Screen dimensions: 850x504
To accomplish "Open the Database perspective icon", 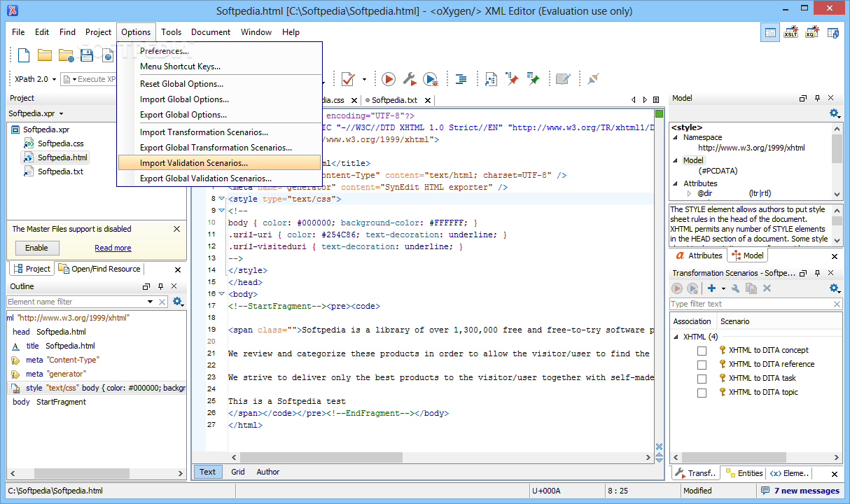I will point(833,32).
